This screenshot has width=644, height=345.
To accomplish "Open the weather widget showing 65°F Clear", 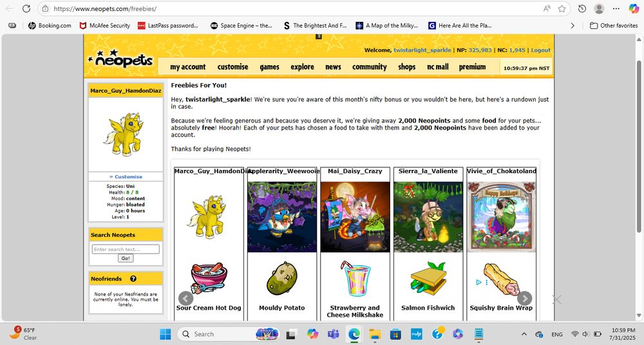I will (x=24, y=333).
